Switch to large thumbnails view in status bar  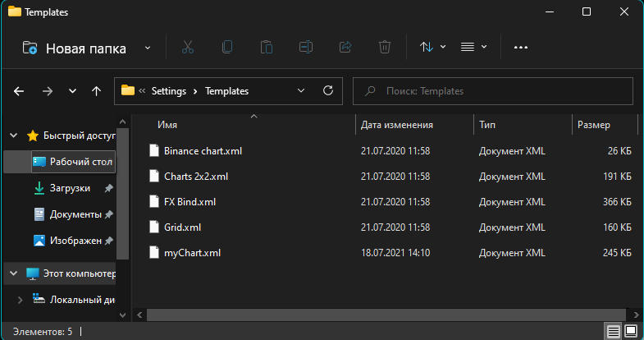click(x=631, y=332)
